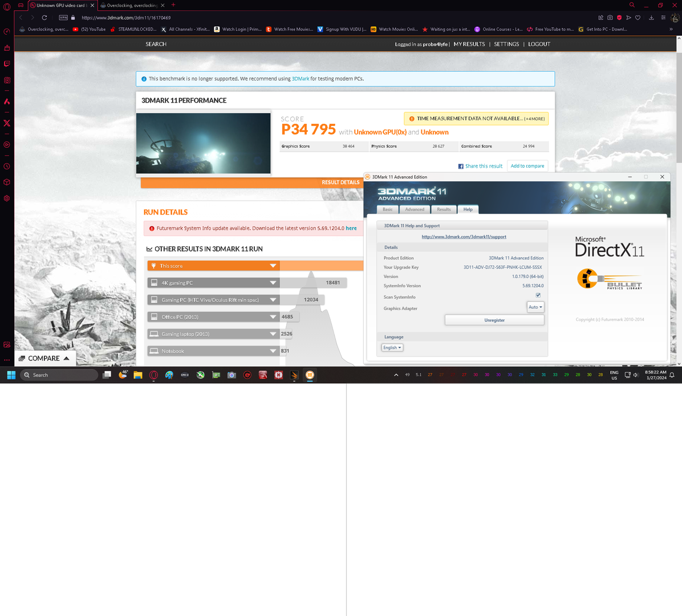Show more bookmarks via double chevron
The width and height of the screenshot is (682, 616).
point(671,29)
